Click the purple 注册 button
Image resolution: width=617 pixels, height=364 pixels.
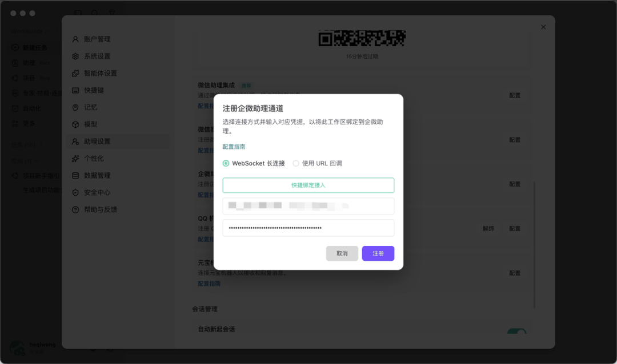coord(378,253)
